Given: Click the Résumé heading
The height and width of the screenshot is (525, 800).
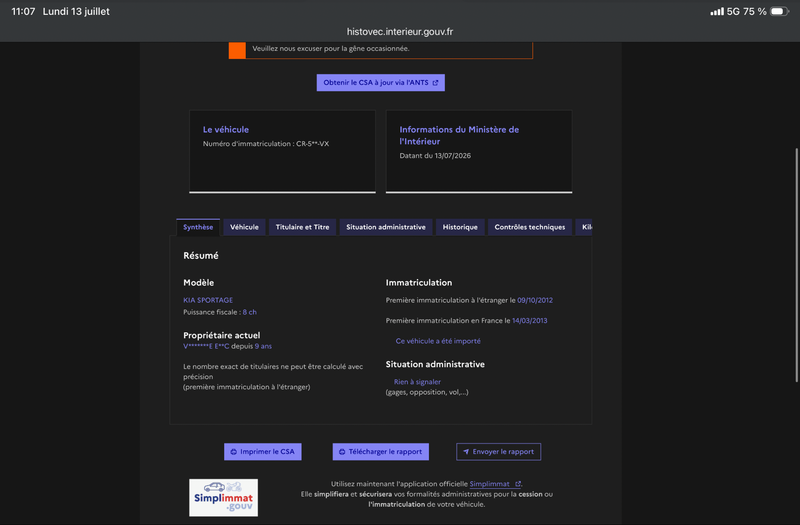Looking at the screenshot, I should click(x=201, y=256).
